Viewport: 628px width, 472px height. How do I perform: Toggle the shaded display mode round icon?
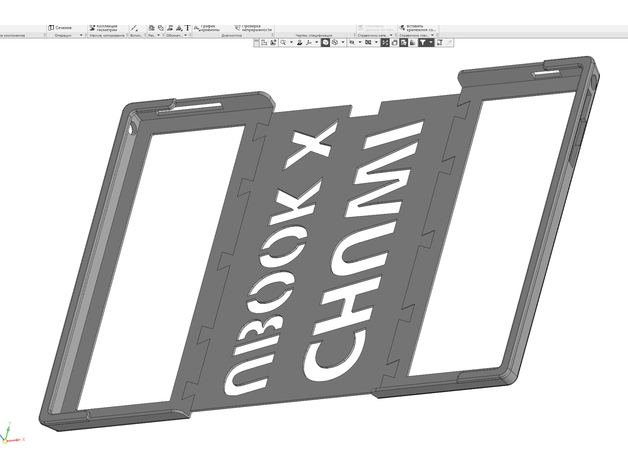pos(326,44)
